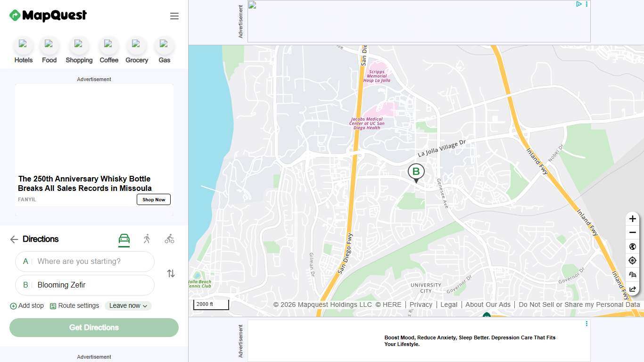Select walking directions mode
This screenshot has width=644, height=362.
147,239
